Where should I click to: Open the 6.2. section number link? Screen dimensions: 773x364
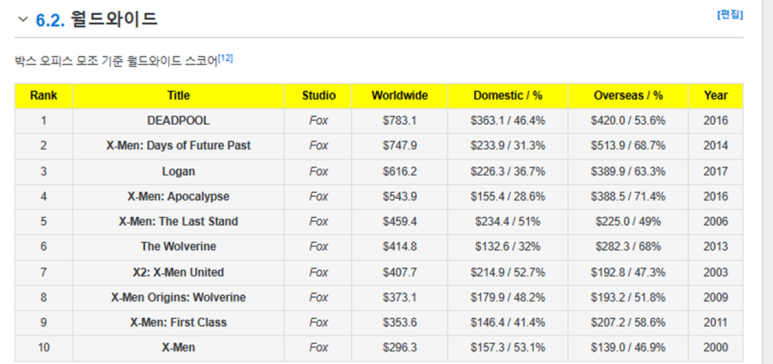[x=50, y=20]
